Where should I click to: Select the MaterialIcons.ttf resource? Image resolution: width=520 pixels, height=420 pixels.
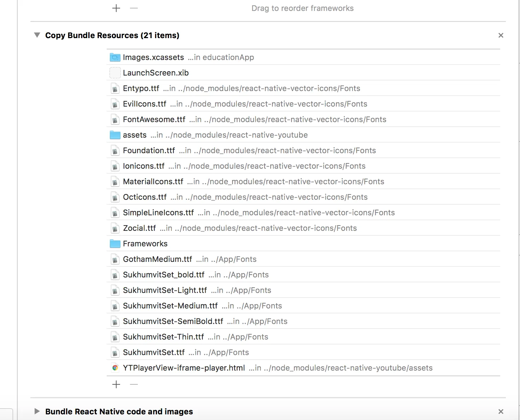[x=153, y=181]
